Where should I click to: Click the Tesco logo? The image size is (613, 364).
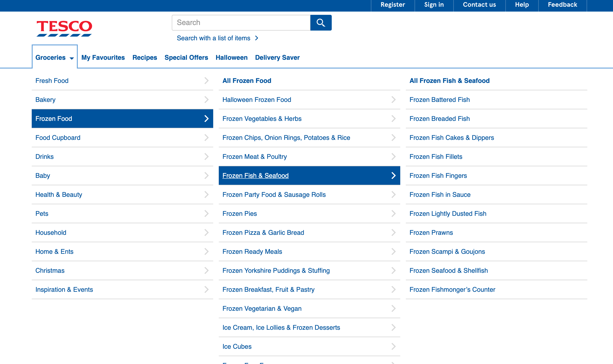[64, 28]
